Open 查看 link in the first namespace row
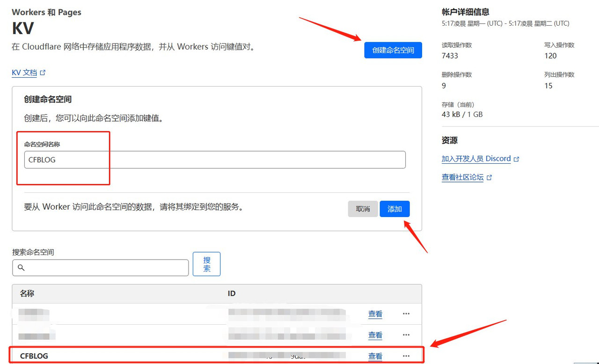Screen dimensions: 599x364 (375, 314)
